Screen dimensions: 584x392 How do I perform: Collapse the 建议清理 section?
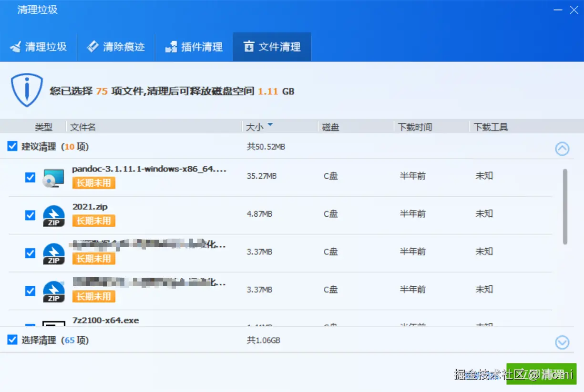[562, 149]
